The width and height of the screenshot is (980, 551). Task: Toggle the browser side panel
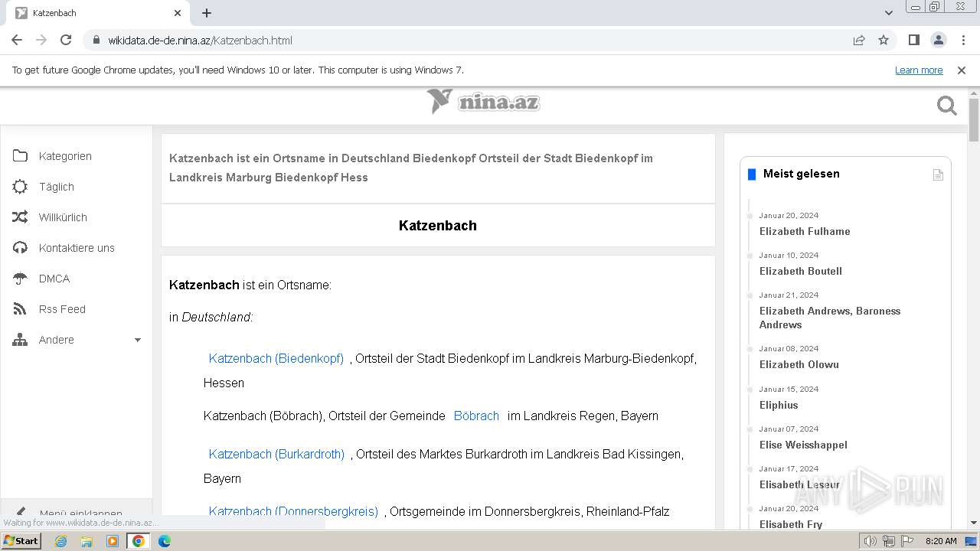click(913, 41)
